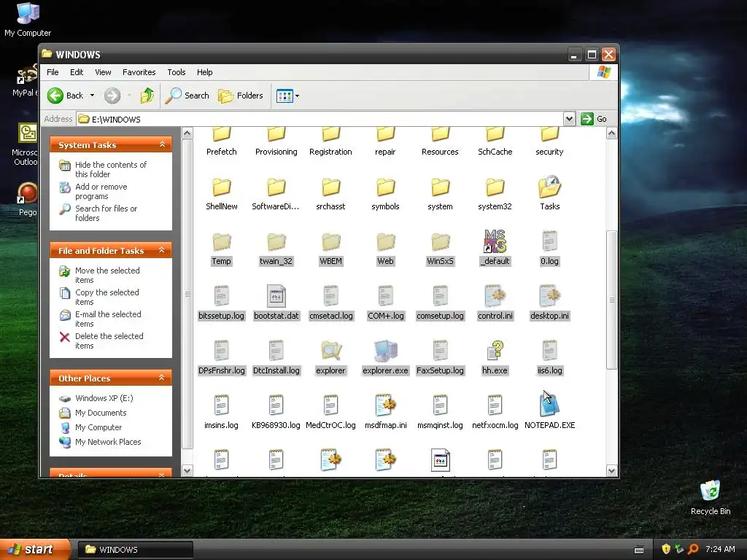The width and height of the screenshot is (747, 560).
Task: Toggle the Folders pane button
Action: click(x=241, y=96)
